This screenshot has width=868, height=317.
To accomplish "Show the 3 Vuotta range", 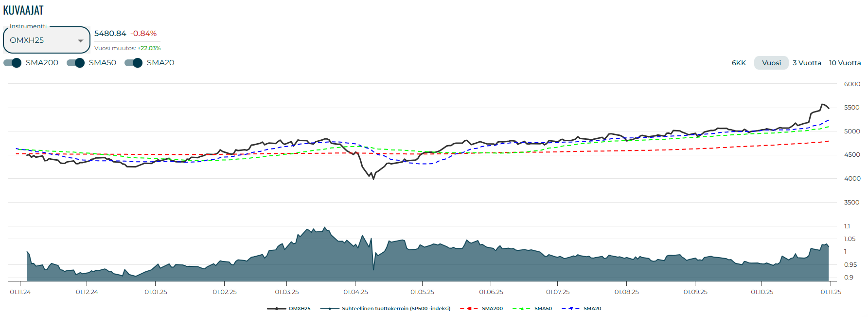I will tap(807, 63).
